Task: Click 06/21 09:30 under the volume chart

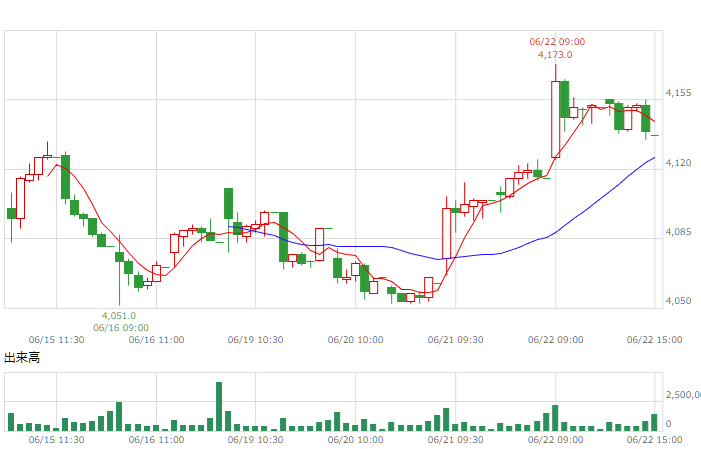Action: (456, 440)
